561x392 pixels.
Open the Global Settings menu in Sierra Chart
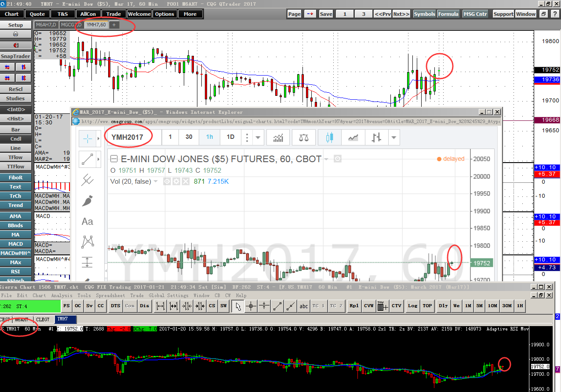click(168, 295)
